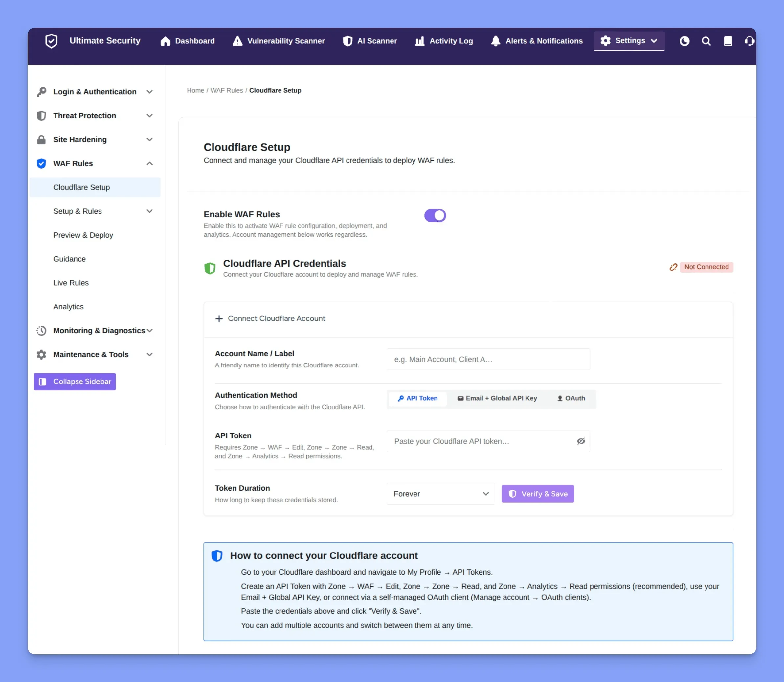Click the Settings gear icon

click(x=605, y=41)
